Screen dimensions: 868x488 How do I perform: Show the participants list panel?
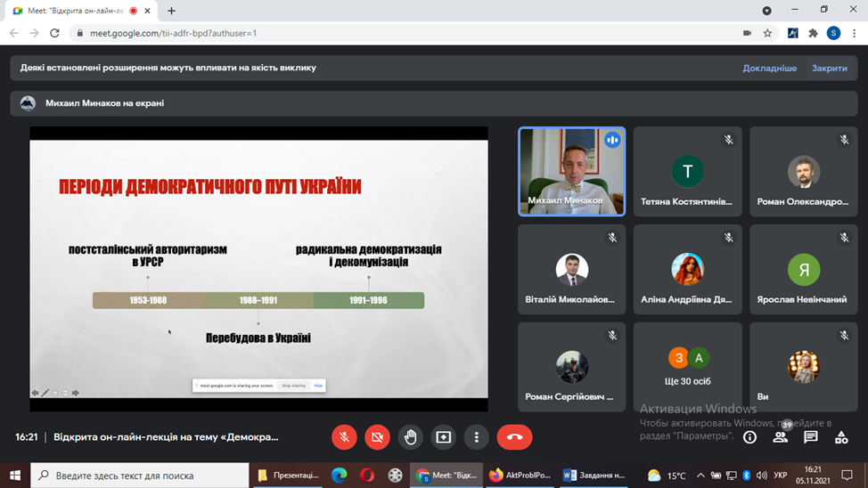coord(781,437)
